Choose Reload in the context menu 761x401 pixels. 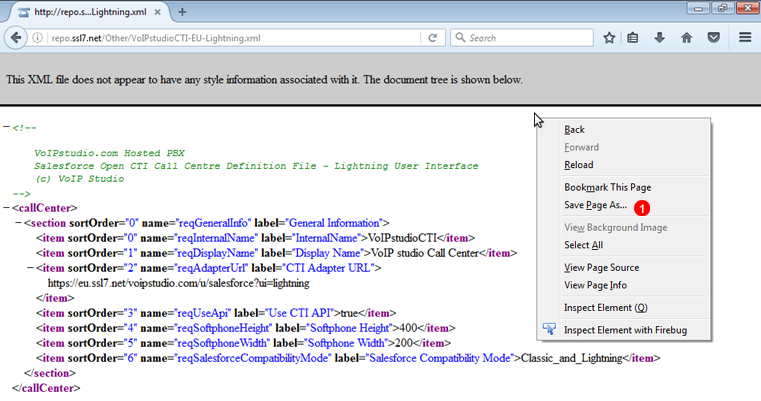[579, 165]
